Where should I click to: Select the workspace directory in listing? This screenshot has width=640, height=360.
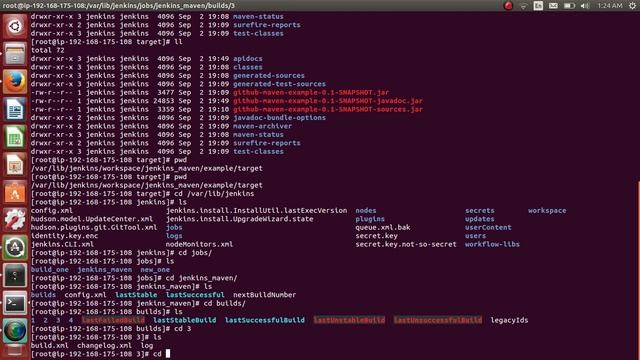(x=547, y=211)
